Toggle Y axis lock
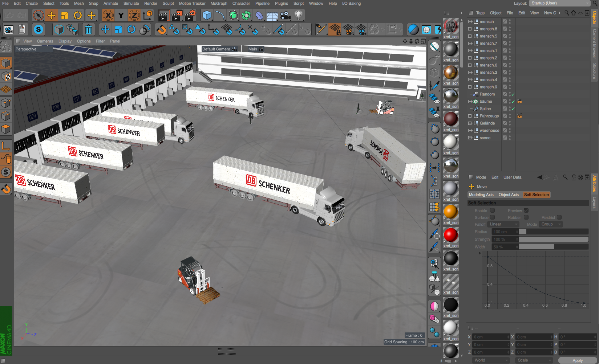 click(x=121, y=15)
